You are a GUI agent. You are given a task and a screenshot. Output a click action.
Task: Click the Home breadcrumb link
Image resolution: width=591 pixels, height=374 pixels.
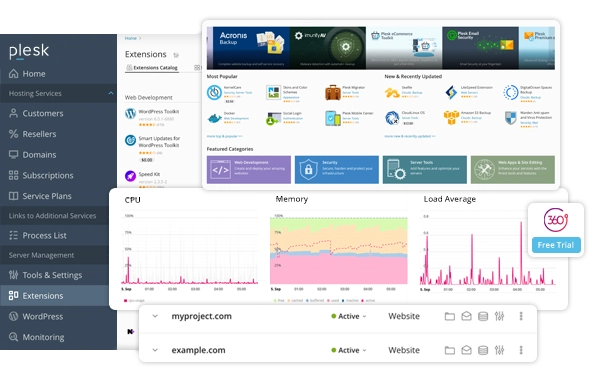tap(130, 38)
